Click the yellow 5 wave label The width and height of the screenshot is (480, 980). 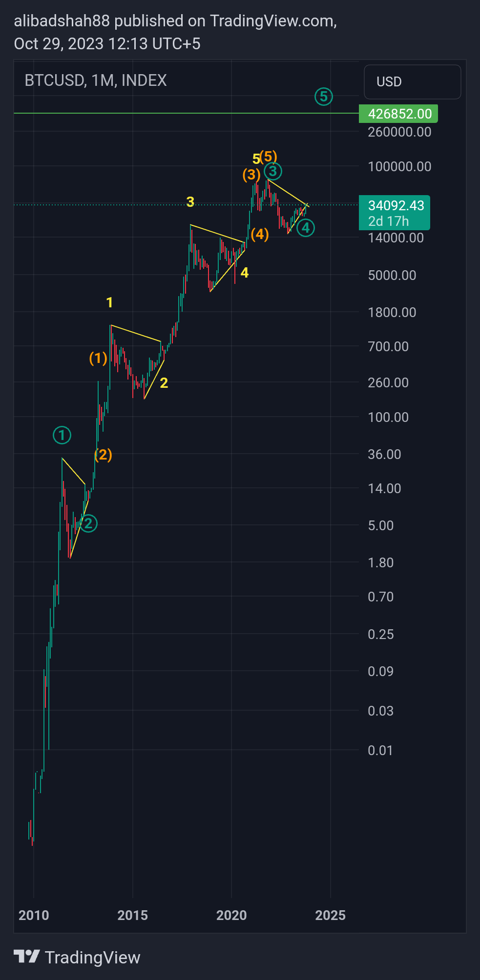tap(256, 159)
